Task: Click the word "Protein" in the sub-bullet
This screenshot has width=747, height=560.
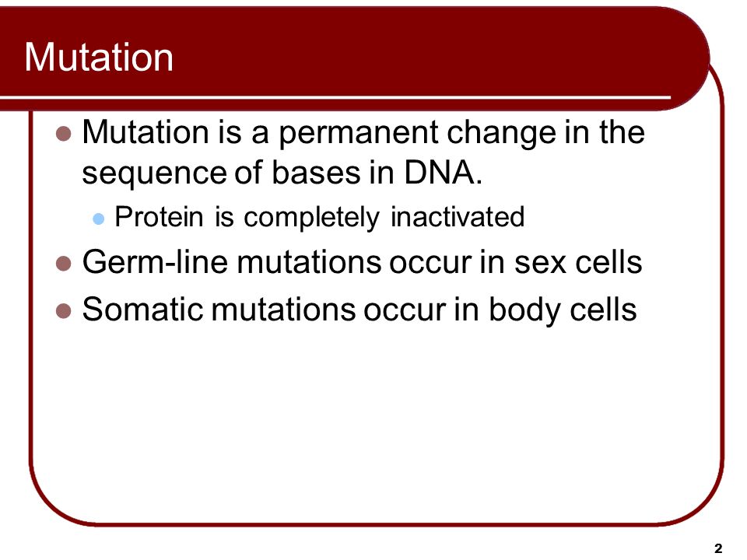Action: 159,217
